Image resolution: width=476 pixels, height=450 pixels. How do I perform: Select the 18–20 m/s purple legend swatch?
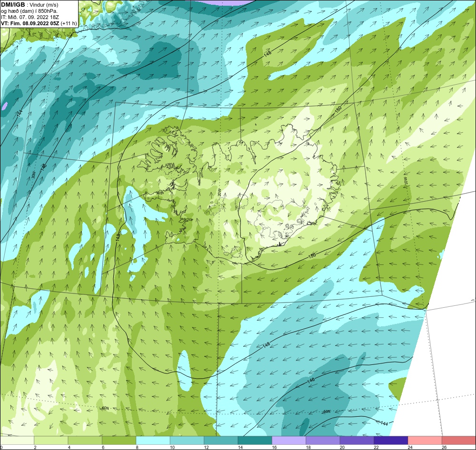(x=323, y=440)
